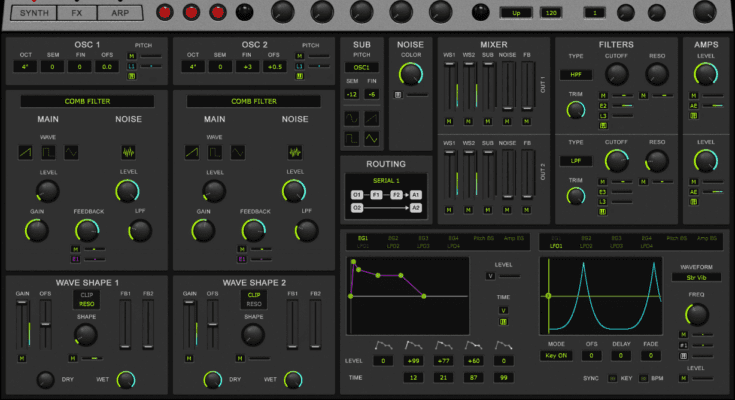Click the Wave Shape 1 GAIN slider
This screenshot has height=400, width=735.
coord(21,322)
